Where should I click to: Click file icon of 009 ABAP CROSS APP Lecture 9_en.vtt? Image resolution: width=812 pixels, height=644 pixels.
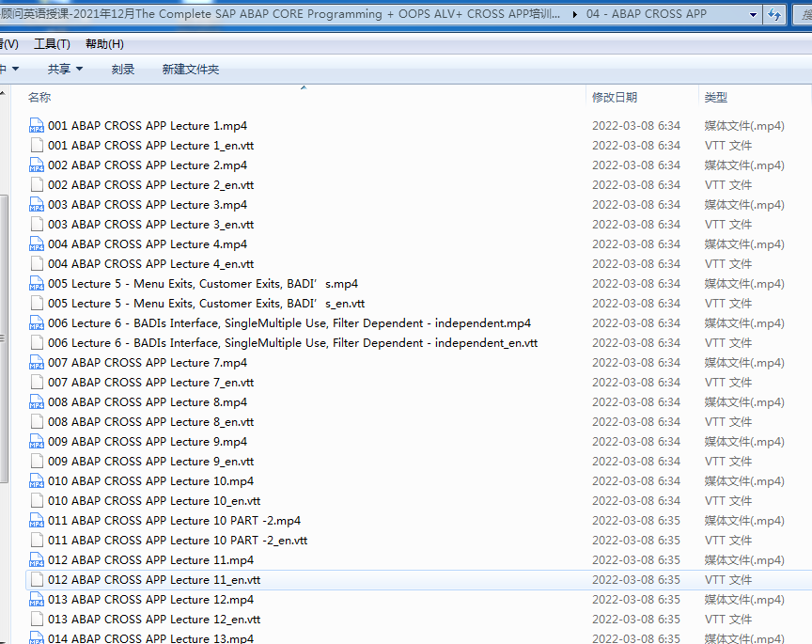point(37,461)
